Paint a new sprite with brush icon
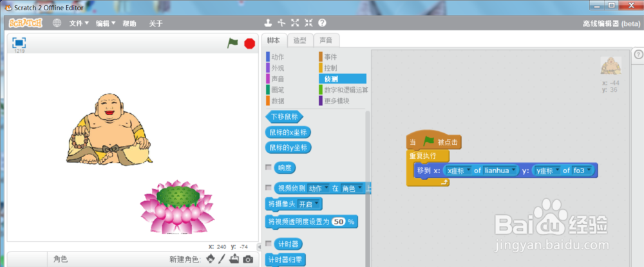This screenshot has width=644, height=267. coord(222,259)
